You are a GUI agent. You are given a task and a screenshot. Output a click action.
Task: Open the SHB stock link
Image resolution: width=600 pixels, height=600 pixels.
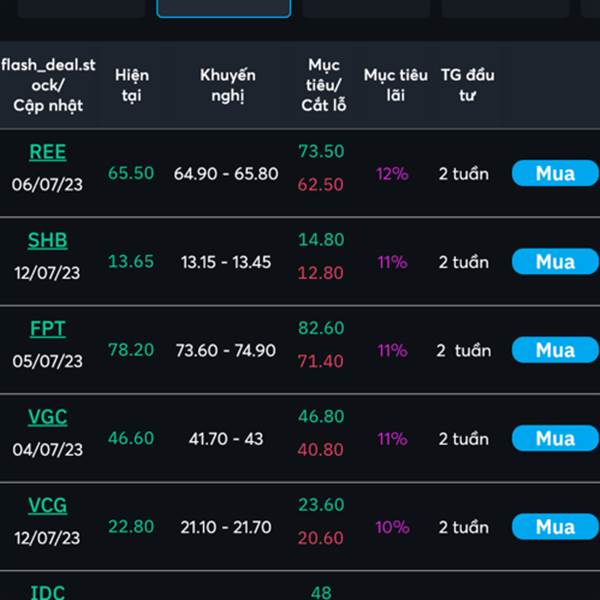(x=48, y=240)
